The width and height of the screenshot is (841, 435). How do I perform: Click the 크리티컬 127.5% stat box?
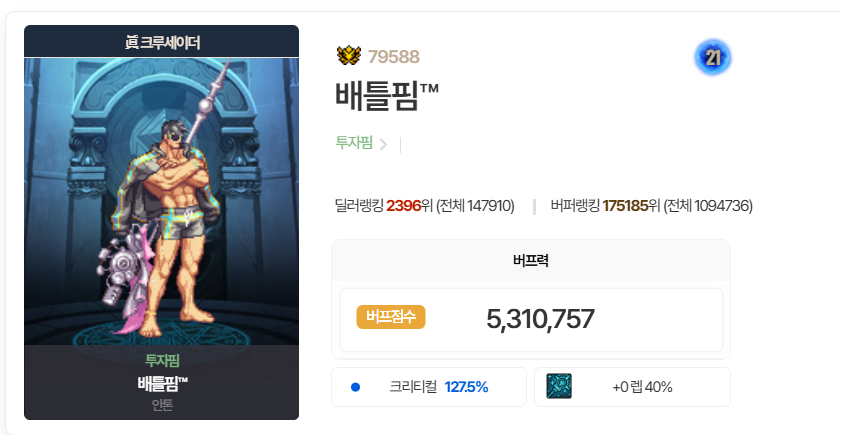coord(429,387)
